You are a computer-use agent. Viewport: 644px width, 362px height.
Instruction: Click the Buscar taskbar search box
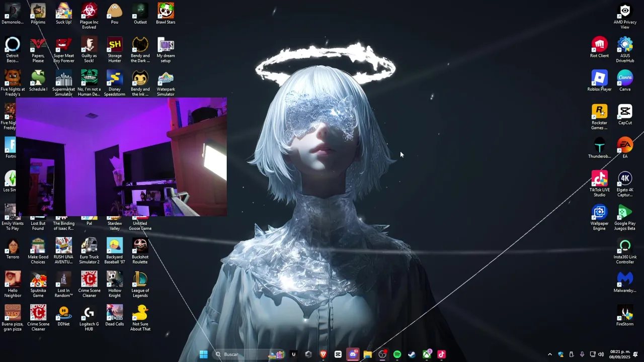pos(250,354)
